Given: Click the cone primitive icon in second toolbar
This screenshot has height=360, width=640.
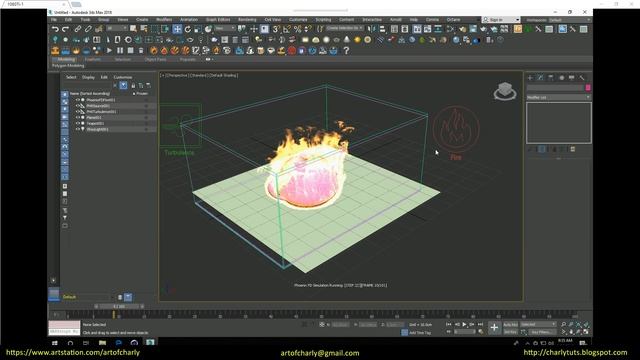Looking at the screenshot, I should pos(347,40).
